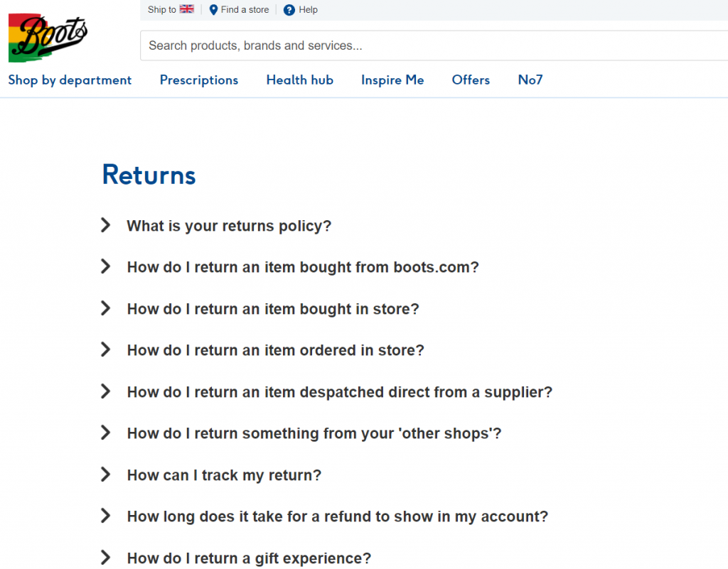Click the Help question mark icon
This screenshot has height=569, width=728.
(x=289, y=10)
